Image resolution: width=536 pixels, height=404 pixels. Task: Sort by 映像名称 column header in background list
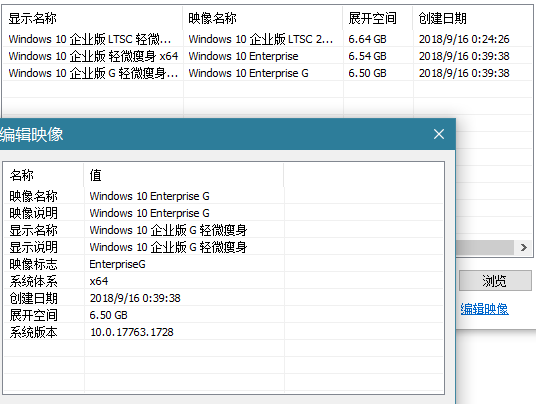[x=263, y=18]
